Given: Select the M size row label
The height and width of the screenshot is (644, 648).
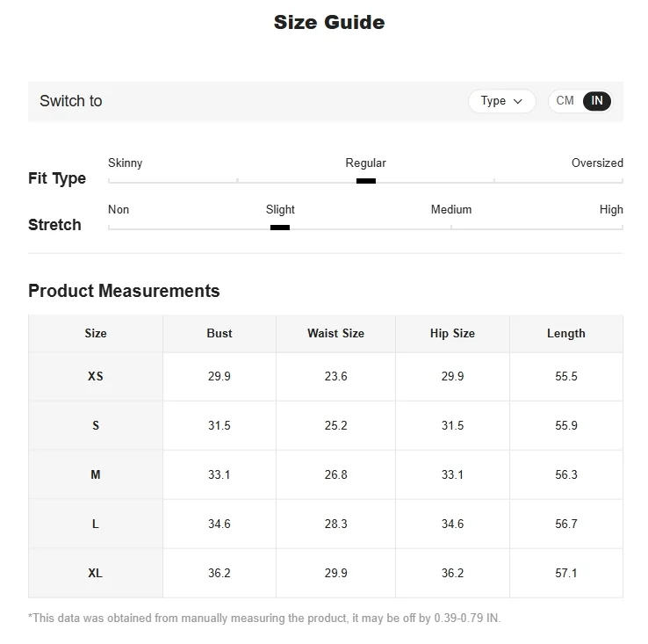Looking at the screenshot, I should [96, 474].
